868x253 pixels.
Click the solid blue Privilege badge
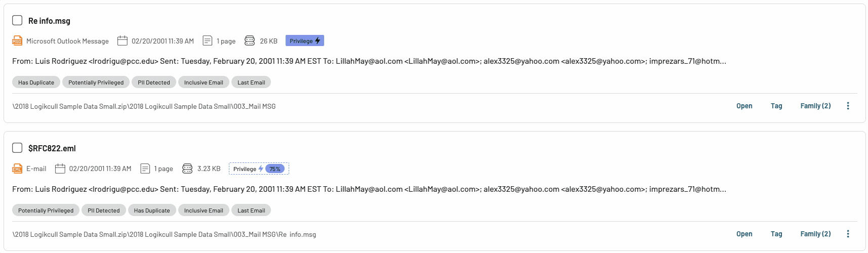click(x=305, y=40)
